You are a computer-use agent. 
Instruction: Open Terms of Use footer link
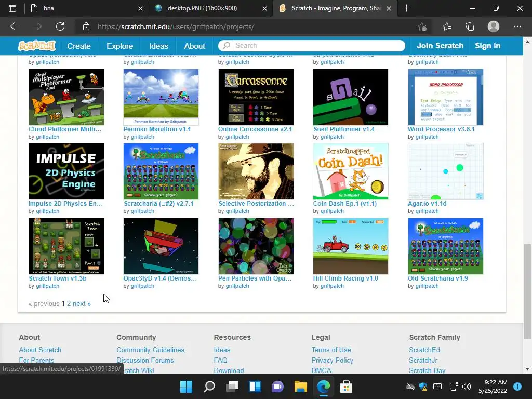331,350
